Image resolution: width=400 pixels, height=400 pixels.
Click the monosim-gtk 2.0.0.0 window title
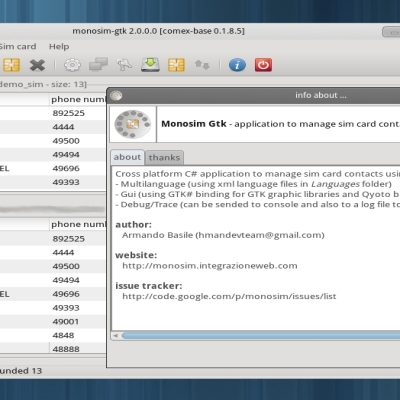[x=159, y=31]
